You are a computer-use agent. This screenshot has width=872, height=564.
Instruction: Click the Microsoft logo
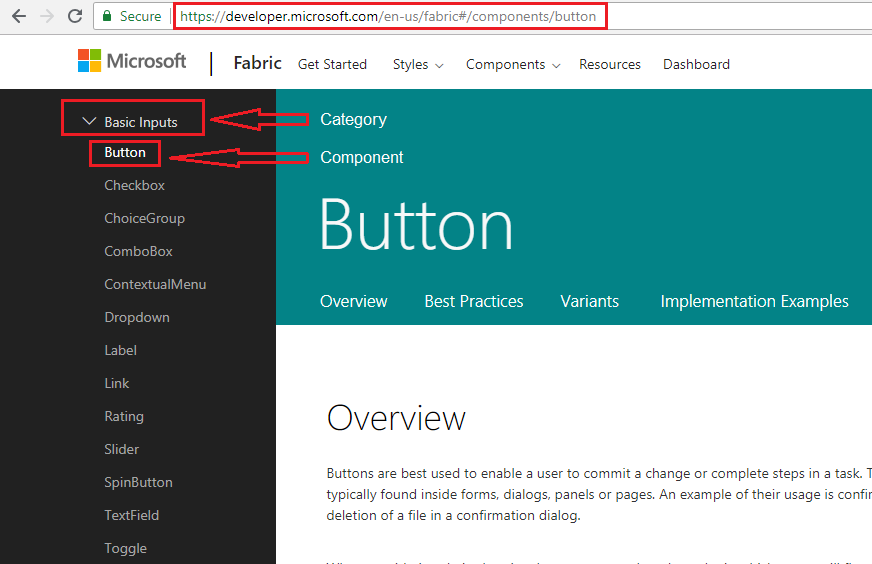point(132,61)
